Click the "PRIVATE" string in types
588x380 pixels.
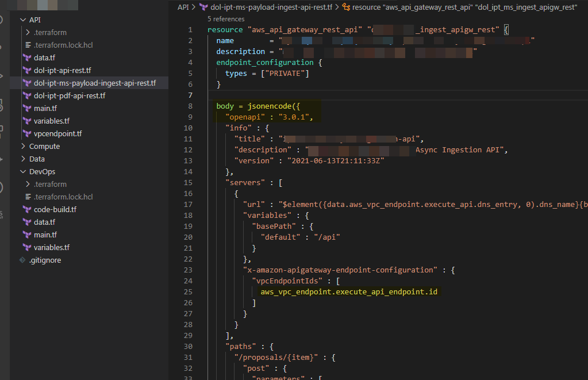pyautogui.click(x=285, y=73)
